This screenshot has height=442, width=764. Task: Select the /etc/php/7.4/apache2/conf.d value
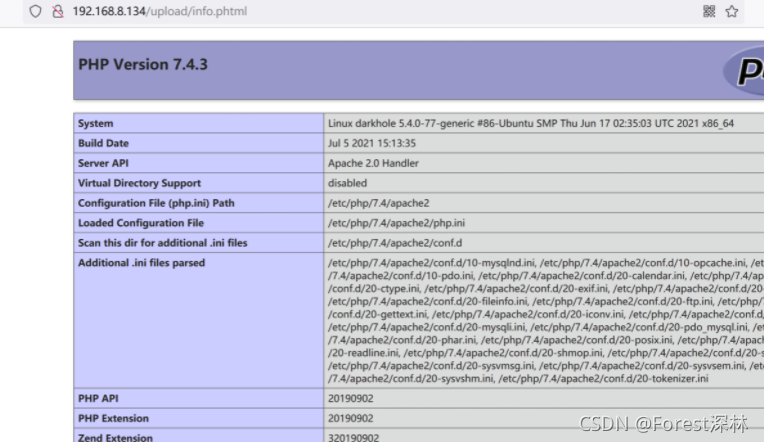(x=395, y=243)
